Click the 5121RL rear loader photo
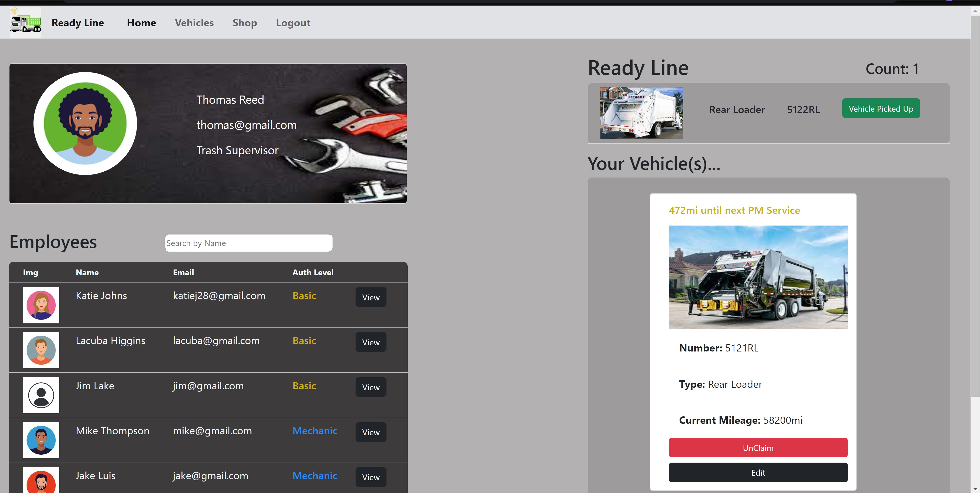980x493 pixels. point(758,277)
